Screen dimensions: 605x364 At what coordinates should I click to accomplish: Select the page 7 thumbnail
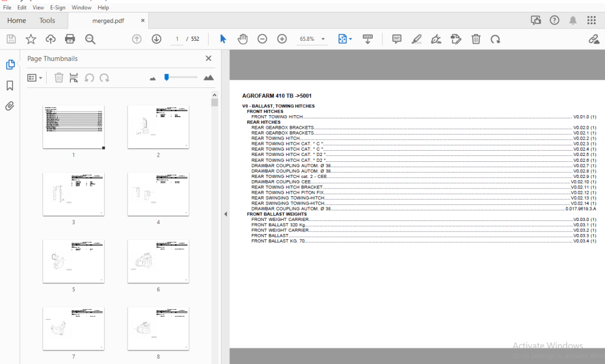[73, 329]
